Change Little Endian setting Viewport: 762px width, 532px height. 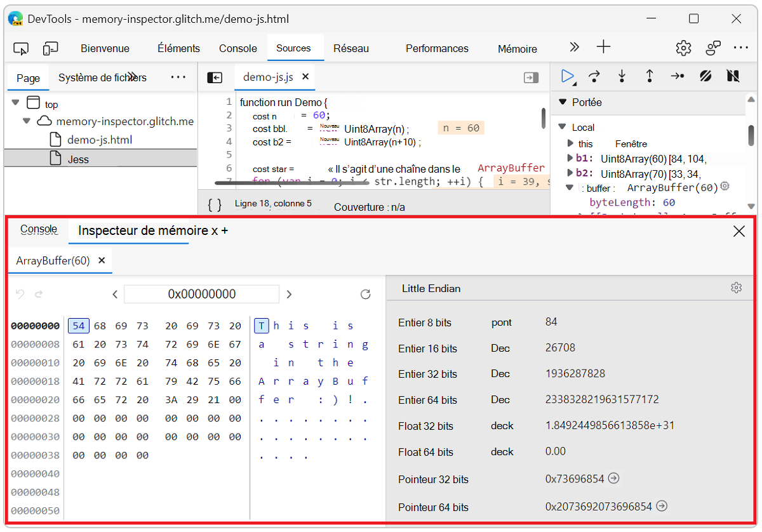pyautogui.click(x=431, y=288)
